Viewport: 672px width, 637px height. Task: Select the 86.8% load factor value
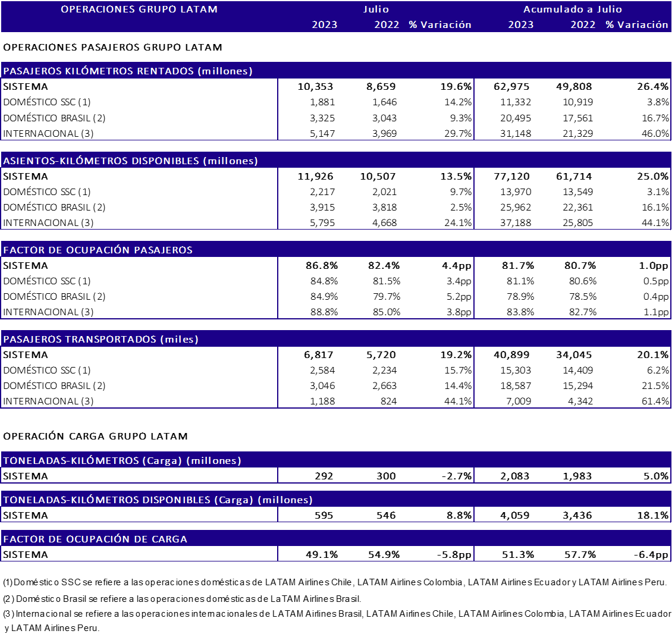(322, 265)
